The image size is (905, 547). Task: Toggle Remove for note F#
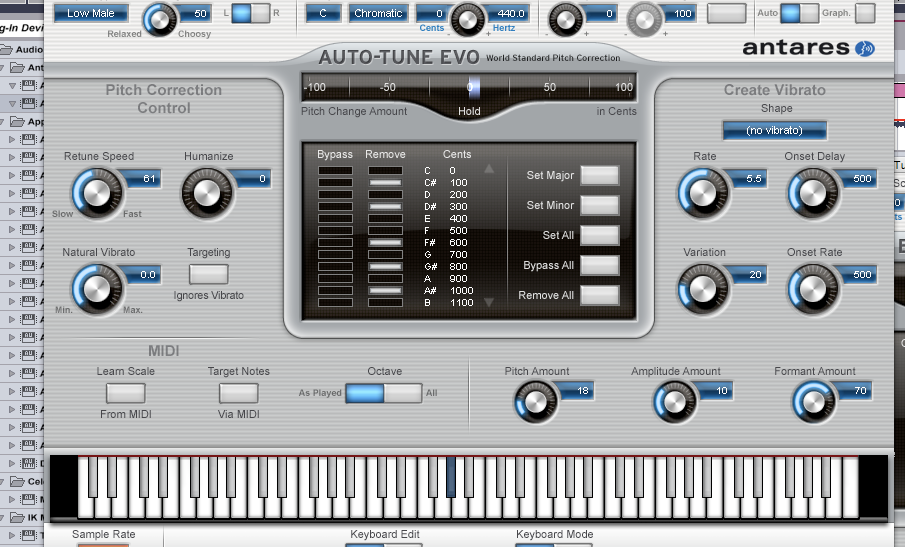coord(386,242)
